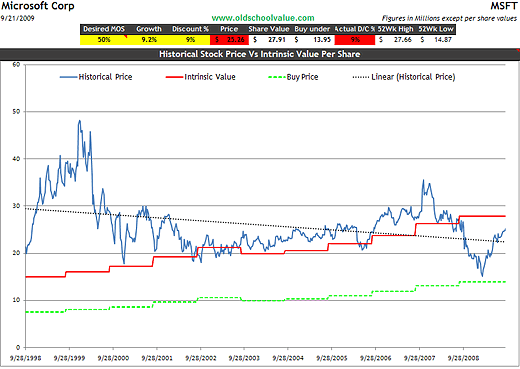Image resolution: width=520 pixels, height=369 pixels.
Task: Edit the 9.2% growth cell
Action: pyautogui.click(x=149, y=40)
